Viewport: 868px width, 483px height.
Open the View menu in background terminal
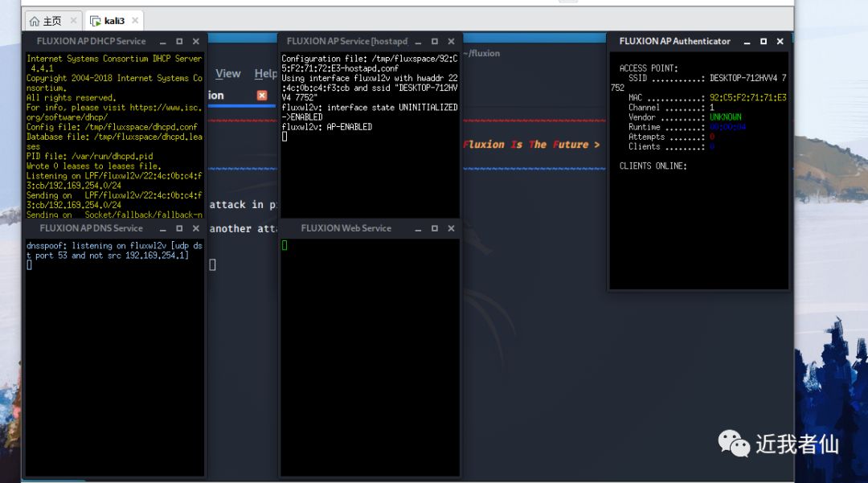pos(228,74)
